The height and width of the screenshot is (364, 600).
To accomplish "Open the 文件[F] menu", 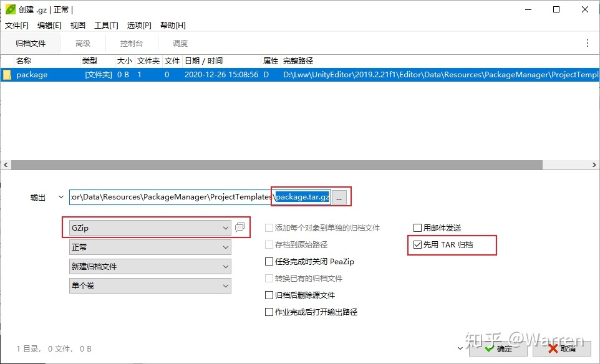I will tap(17, 25).
